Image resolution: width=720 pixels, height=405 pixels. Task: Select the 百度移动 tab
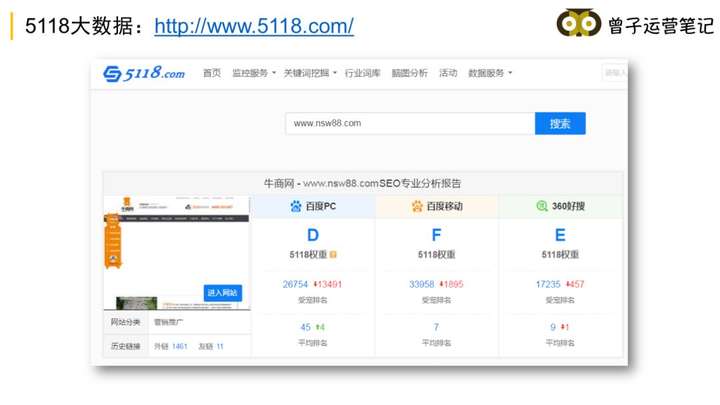[x=437, y=207]
